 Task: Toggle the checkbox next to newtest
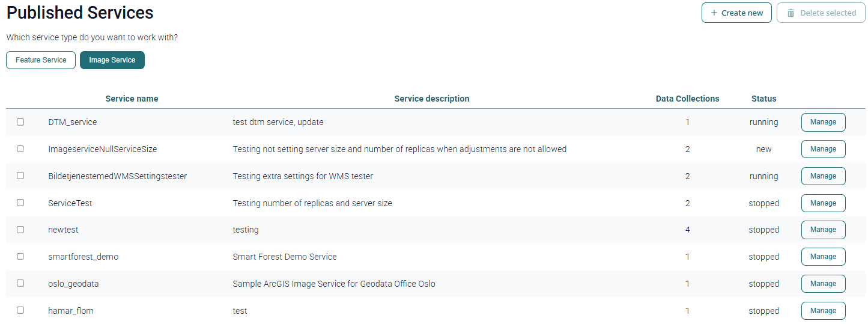[x=20, y=230]
